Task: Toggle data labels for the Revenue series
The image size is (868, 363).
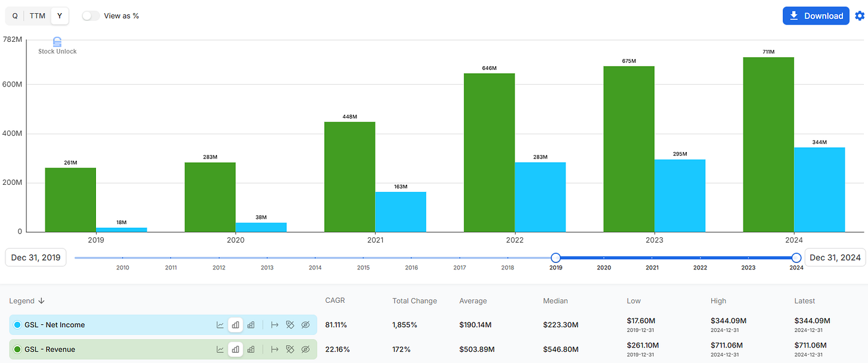Action: (x=290, y=349)
